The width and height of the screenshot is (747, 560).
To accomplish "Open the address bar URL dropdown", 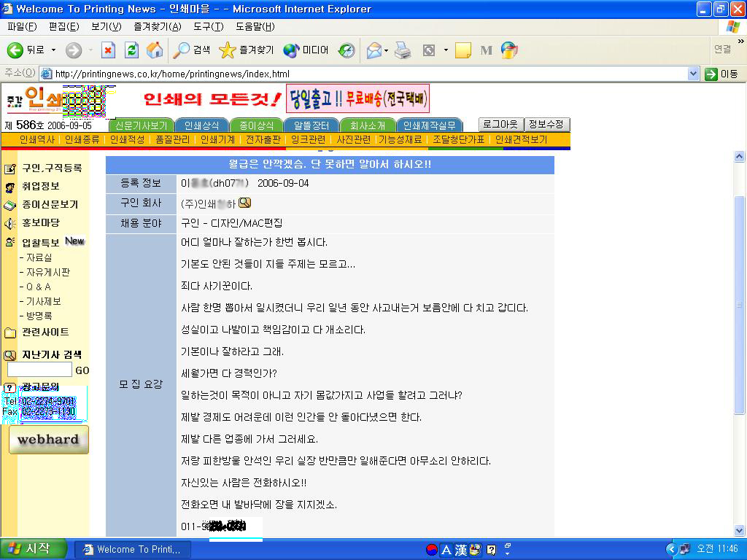I will [x=693, y=74].
